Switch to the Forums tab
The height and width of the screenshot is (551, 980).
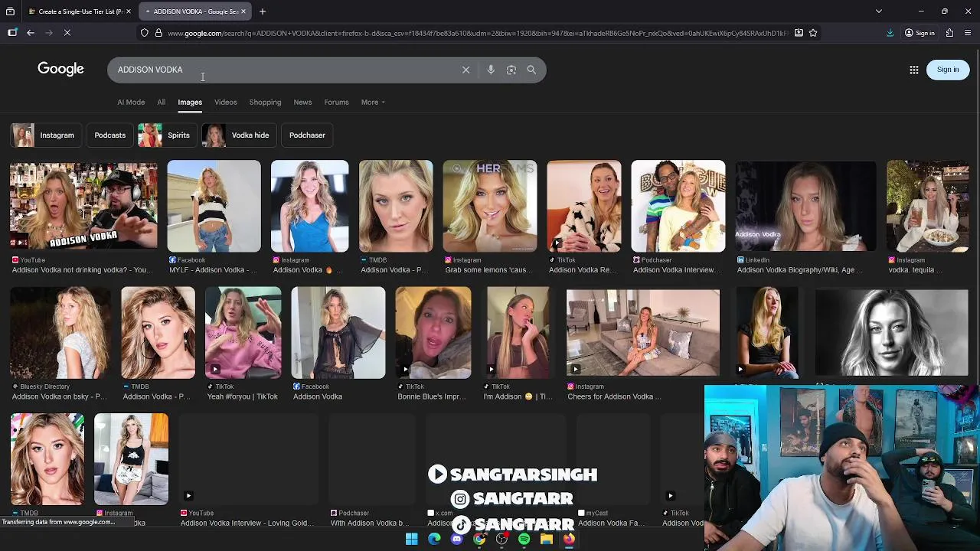tap(336, 102)
